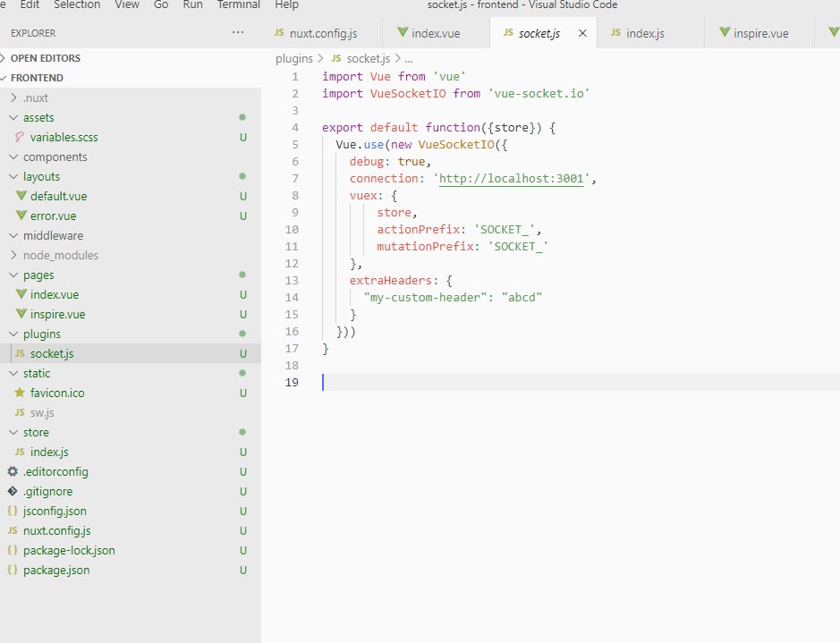The height and width of the screenshot is (643, 840).
Task: Collapse the pages folder
Action: click(14, 275)
